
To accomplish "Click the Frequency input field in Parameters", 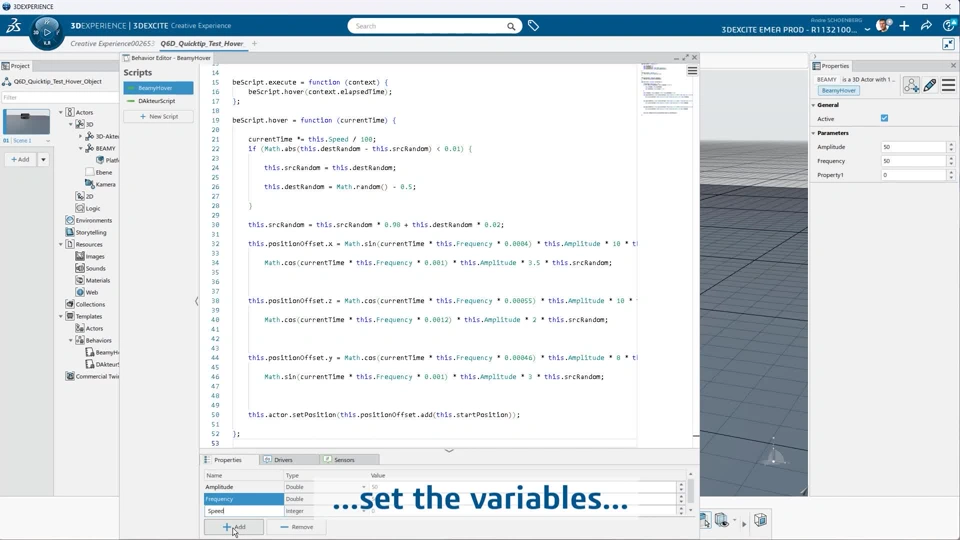I will coord(912,161).
